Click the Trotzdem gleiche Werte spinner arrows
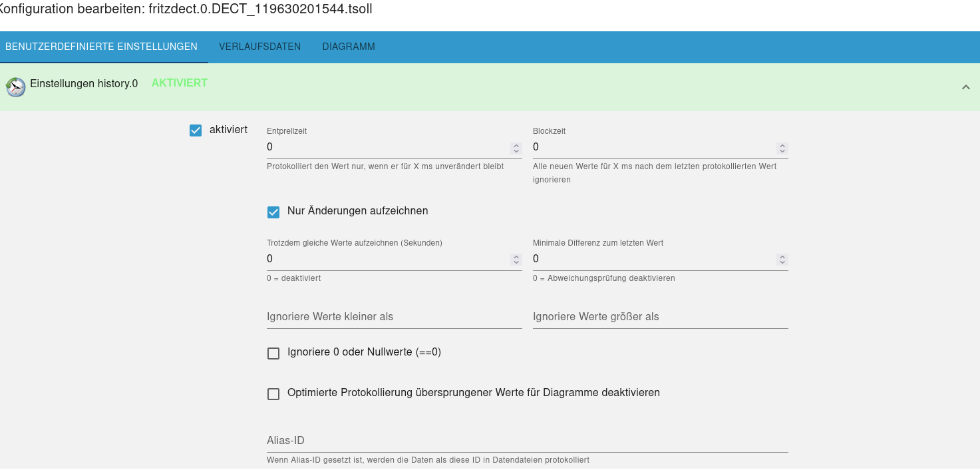Viewport: 980px width, 472px height. pyautogui.click(x=516, y=260)
